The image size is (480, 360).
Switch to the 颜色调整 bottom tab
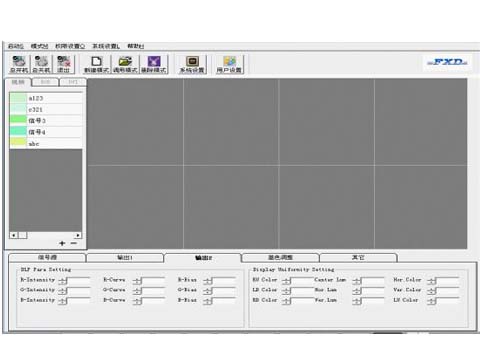pyautogui.click(x=280, y=258)
